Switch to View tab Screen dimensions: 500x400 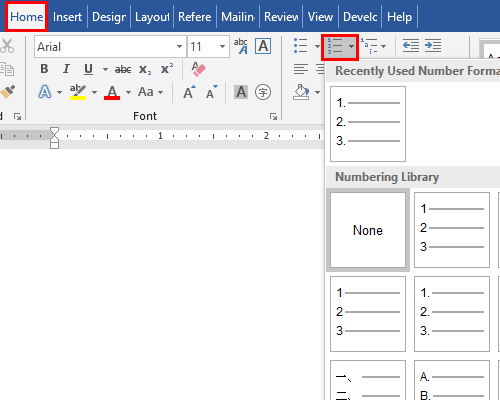tap(320, 17)
